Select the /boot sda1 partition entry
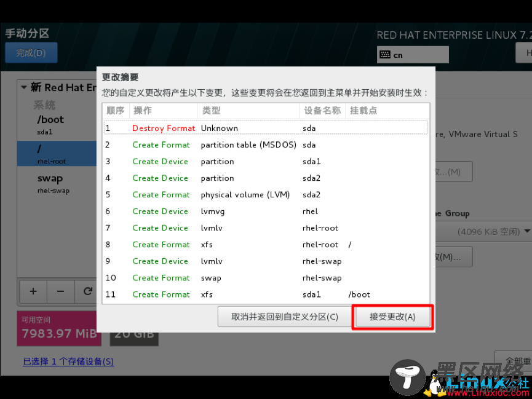This screenshot has width=532, height=399. [57, 125]
